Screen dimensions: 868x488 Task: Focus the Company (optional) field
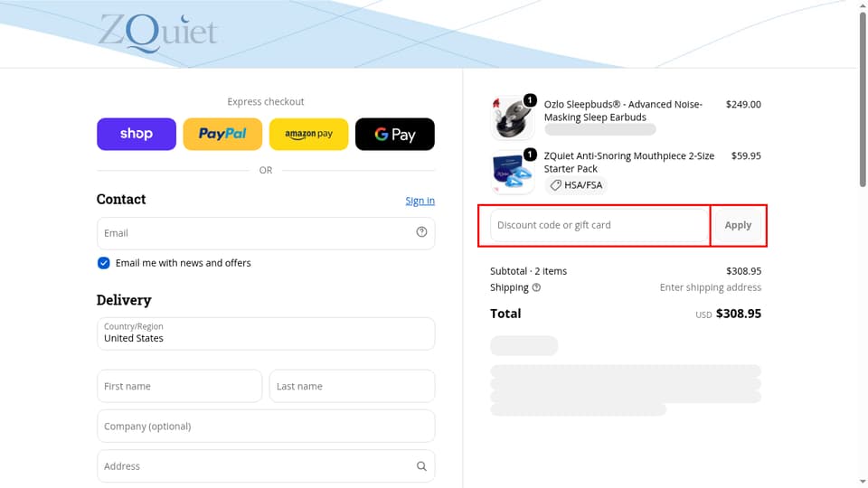click(266, 426)
